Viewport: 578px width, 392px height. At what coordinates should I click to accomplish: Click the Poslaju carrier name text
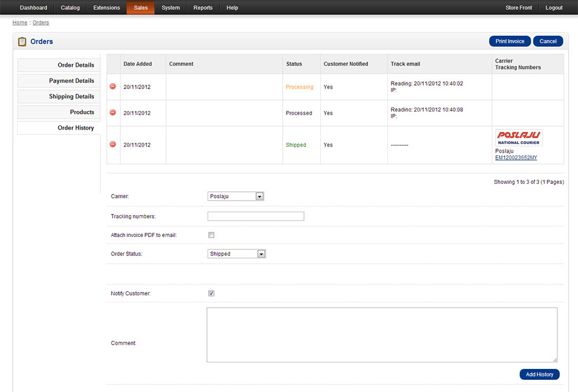pyautogui.click(x=504, y=151)
